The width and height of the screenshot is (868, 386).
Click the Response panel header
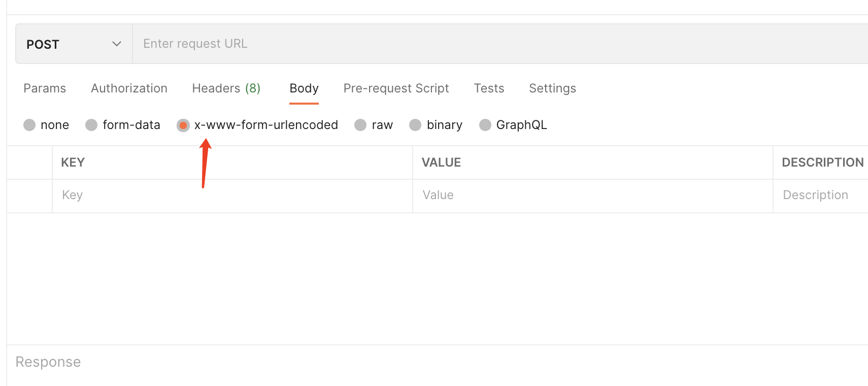click(x=48, y=362)
